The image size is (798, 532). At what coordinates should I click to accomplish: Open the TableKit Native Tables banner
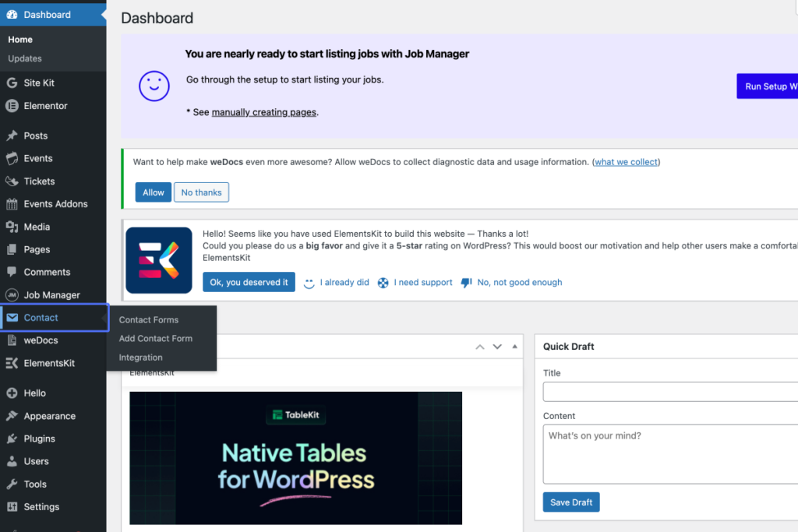295,458
